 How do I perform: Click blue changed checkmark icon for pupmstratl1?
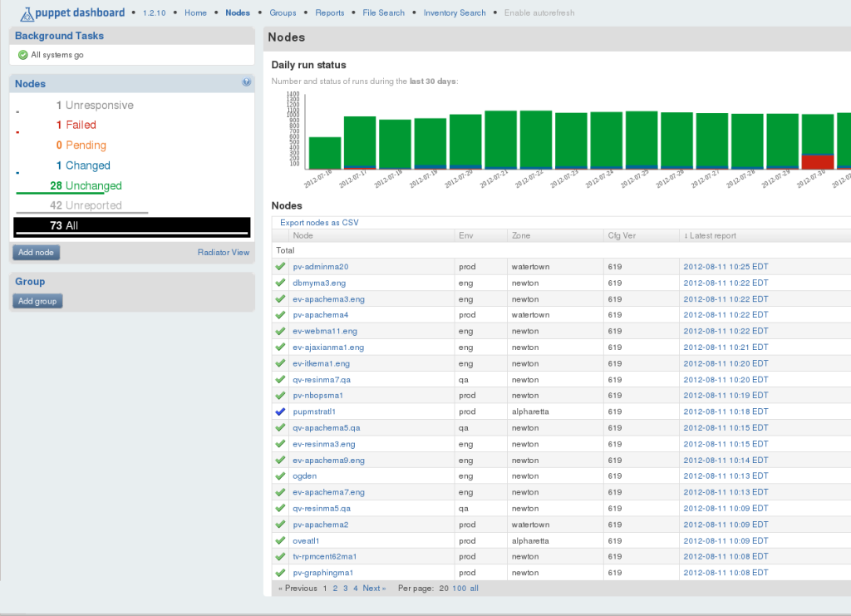coord(280,411)
